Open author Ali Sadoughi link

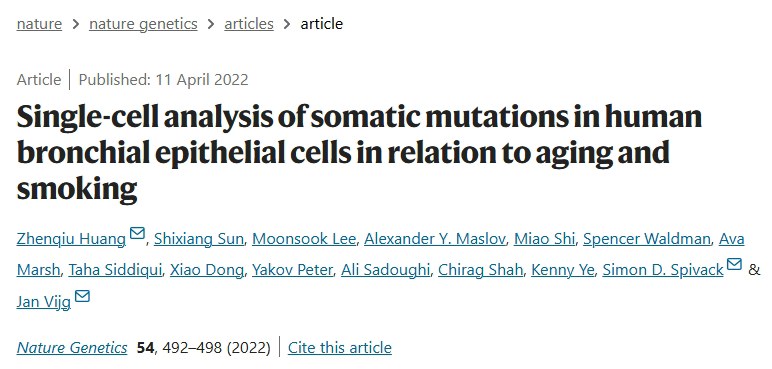tap(386, 270)
